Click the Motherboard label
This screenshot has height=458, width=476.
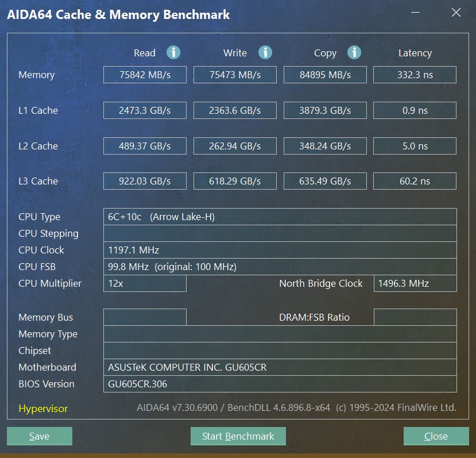(47, 367)
